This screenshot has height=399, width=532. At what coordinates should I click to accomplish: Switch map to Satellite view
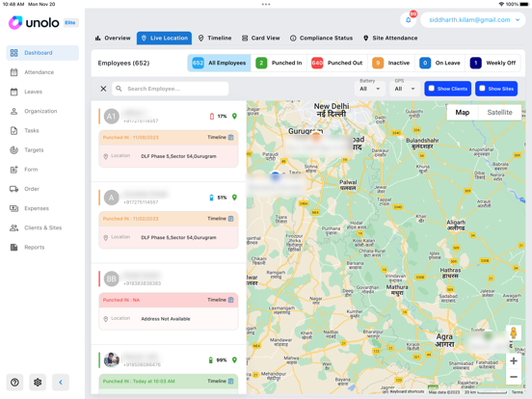(x=499, y=113)
